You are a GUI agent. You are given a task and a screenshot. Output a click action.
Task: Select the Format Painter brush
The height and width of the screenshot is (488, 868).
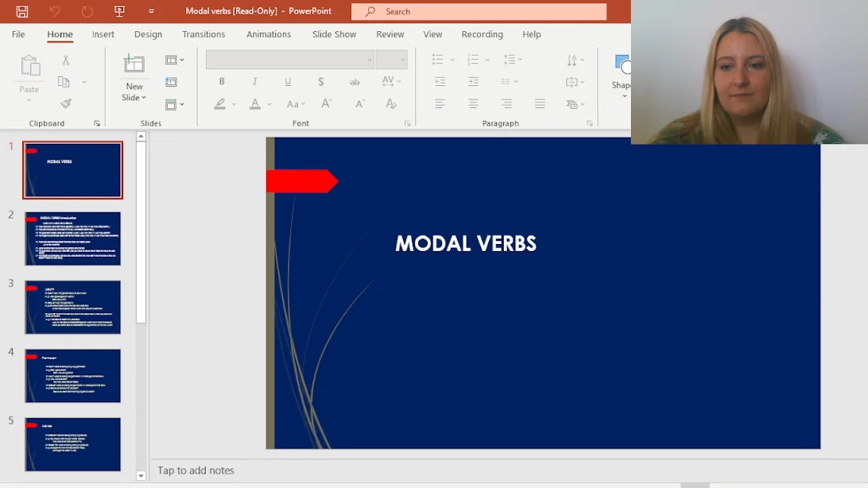pos(66,103)
